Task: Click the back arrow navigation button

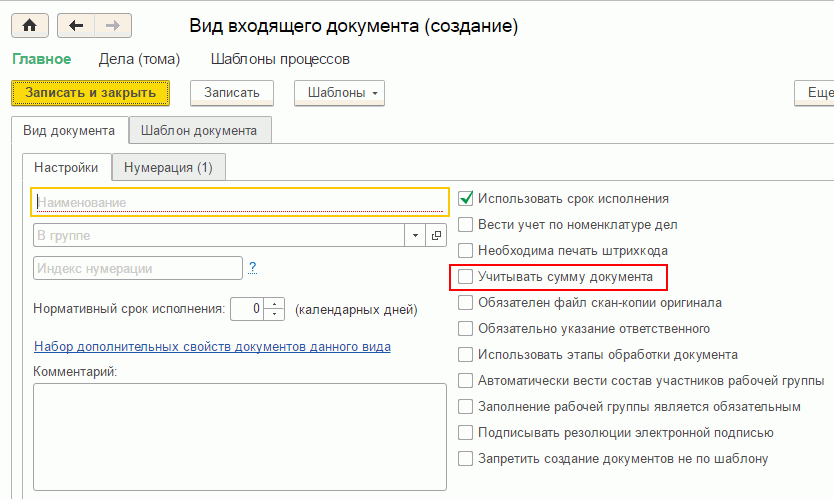Action: coord(76,26)
